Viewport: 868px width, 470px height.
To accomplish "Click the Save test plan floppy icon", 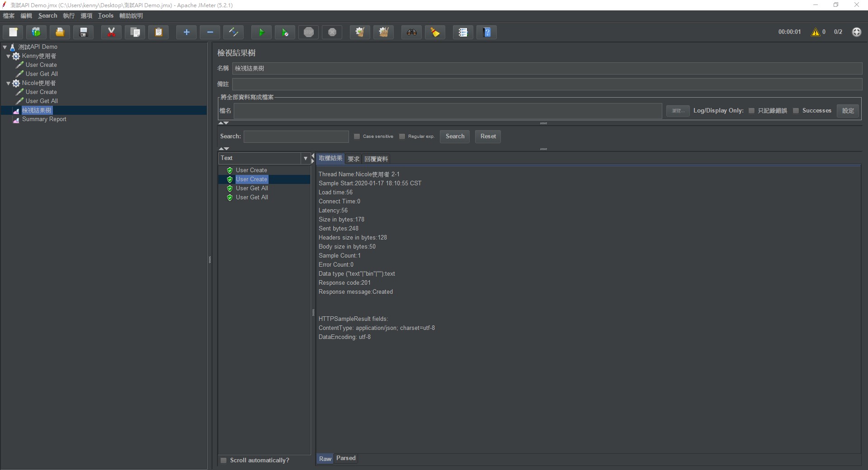I will tap(84, 32).
